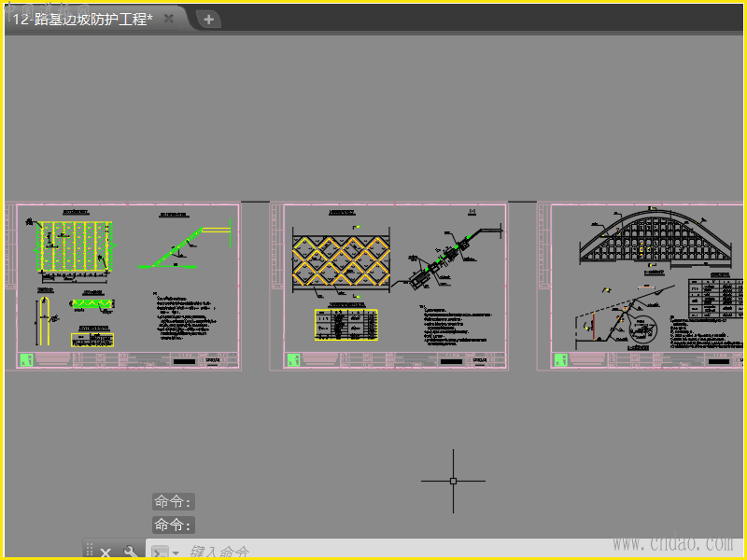Click the command prompt icon
The width and height of the screenshot is (747, 560).
pyautogui.click(x=160, y=553)
